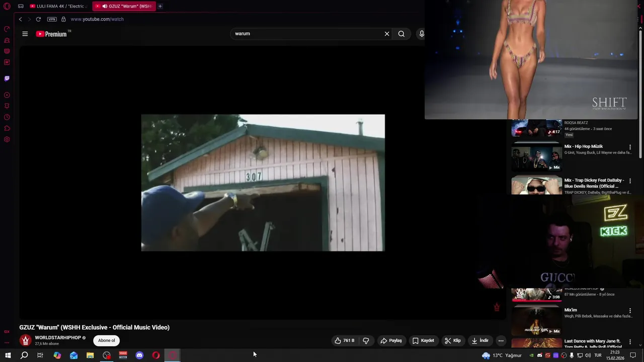
Task: Open OBS Studio from the taskbar
Action: [x=107, y=355]
